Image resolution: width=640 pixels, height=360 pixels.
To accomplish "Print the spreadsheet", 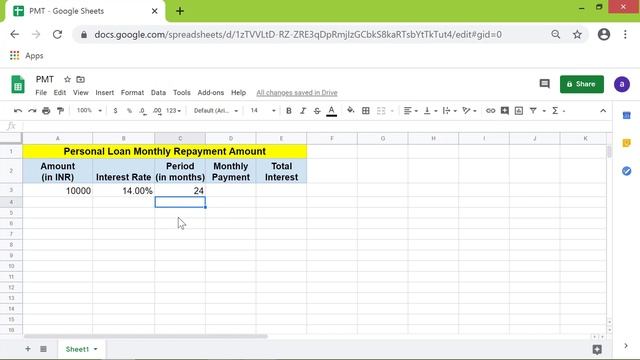I will (46, 111).
